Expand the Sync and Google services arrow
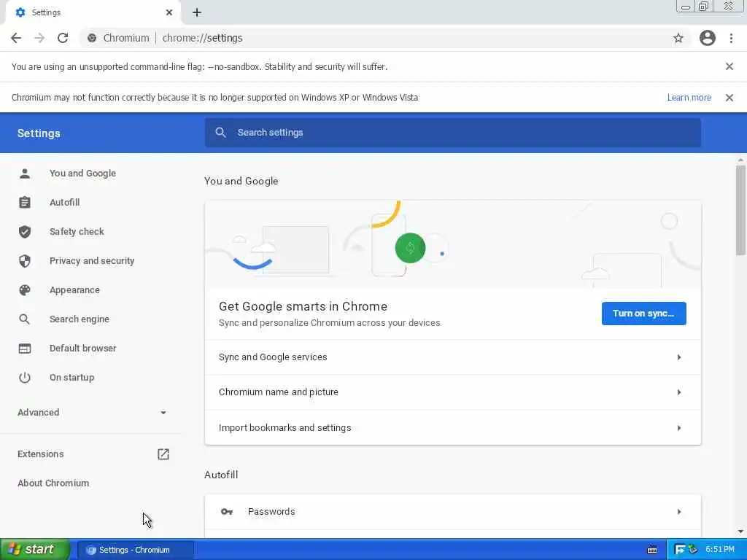 (x=679, y=357)
